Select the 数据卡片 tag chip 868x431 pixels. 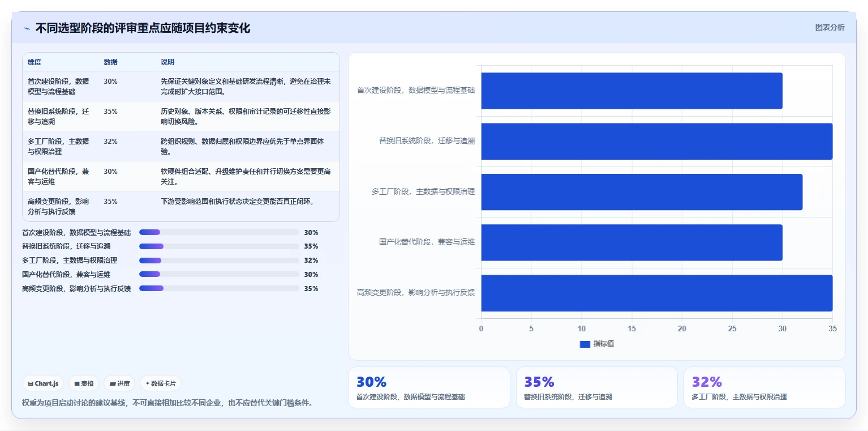161,383
